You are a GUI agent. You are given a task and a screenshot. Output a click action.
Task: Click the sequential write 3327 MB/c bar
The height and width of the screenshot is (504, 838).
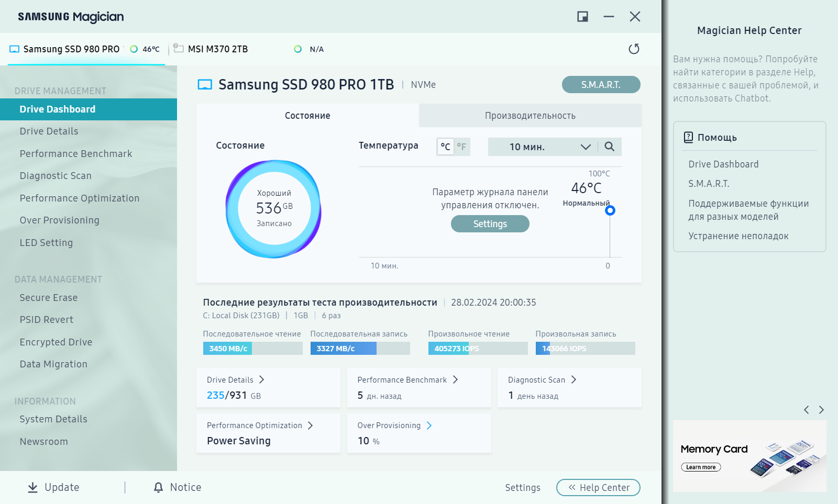pos(360,349)
